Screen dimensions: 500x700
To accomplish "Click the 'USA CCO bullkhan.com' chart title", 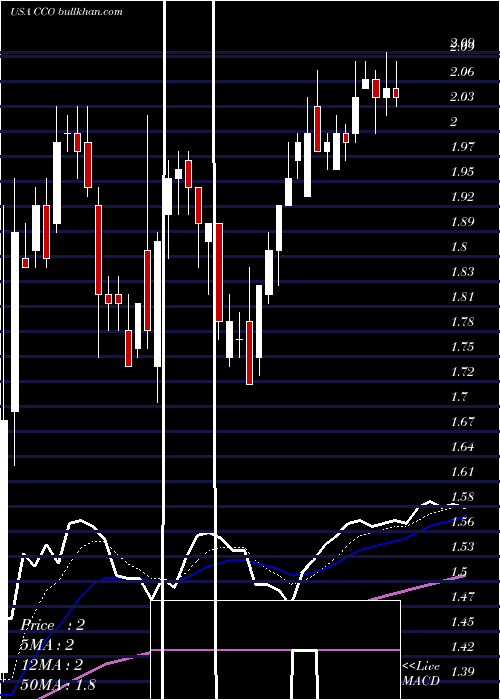I will 67,12.
